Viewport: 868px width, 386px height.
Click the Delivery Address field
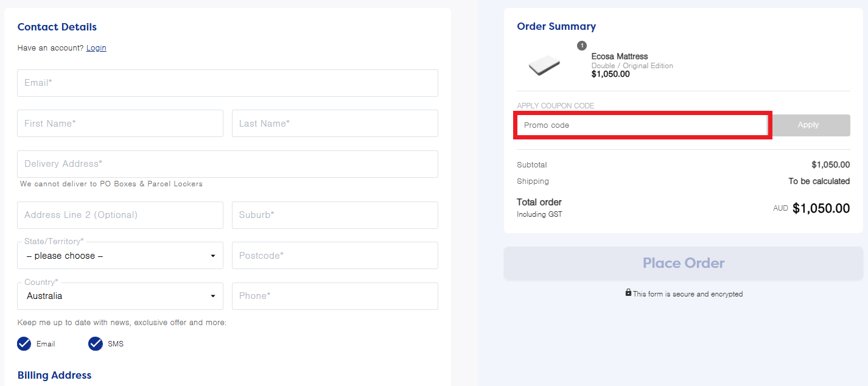tap(227, 164)
